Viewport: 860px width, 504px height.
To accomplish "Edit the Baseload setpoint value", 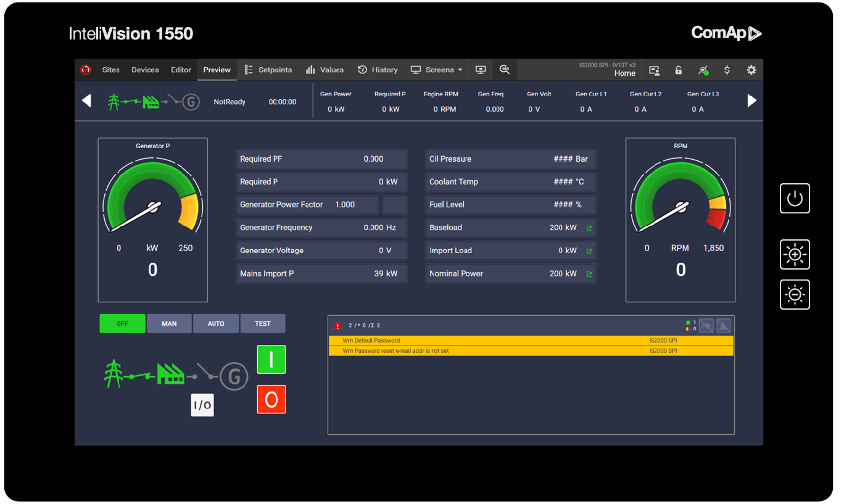I will coord(589,228).
